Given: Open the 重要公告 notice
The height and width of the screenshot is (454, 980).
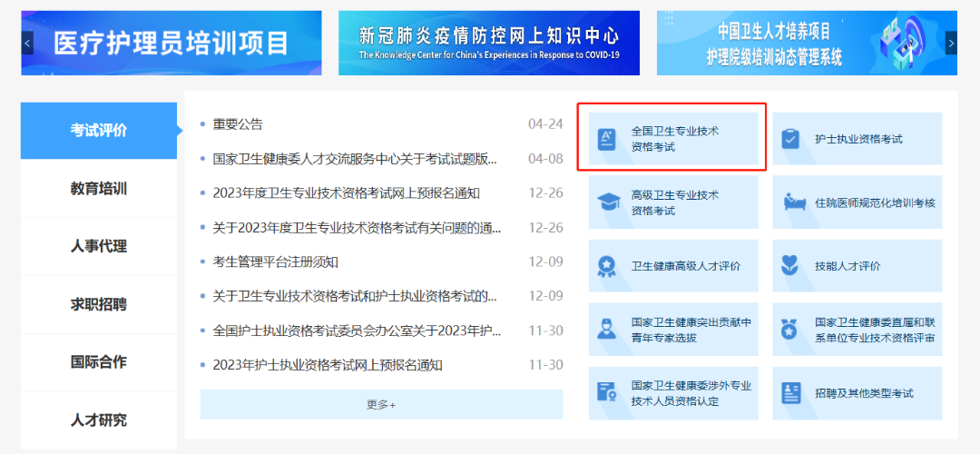Looking at the screenshot, I should coord(238,124).
